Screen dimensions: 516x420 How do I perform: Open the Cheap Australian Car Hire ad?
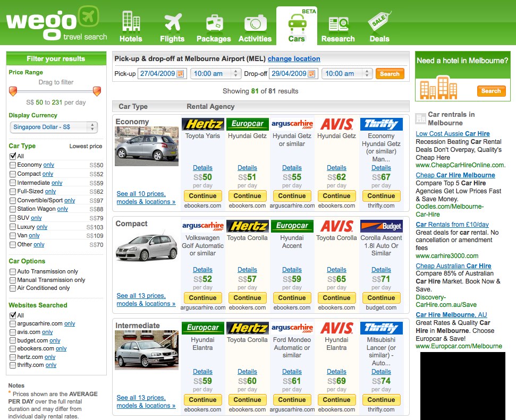[453, 265]
